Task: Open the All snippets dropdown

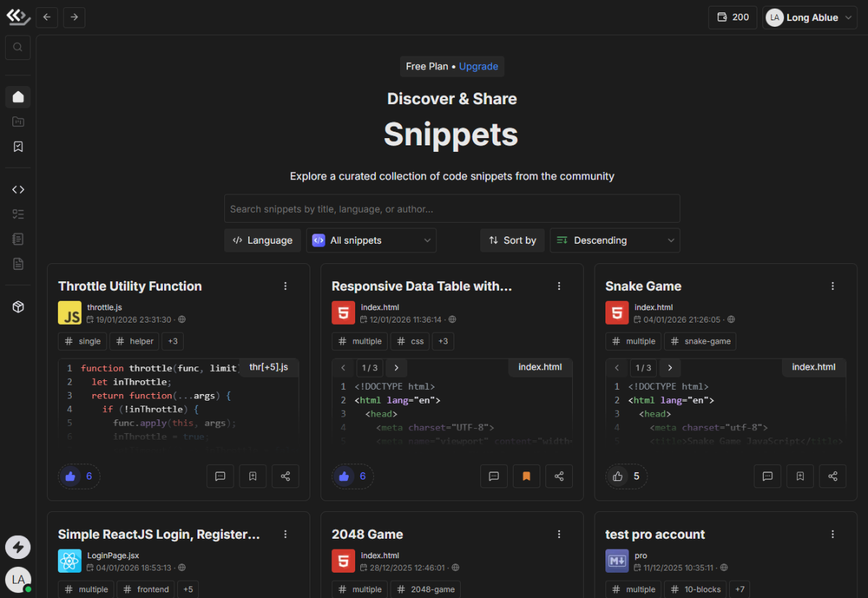Action: point(371,241)
